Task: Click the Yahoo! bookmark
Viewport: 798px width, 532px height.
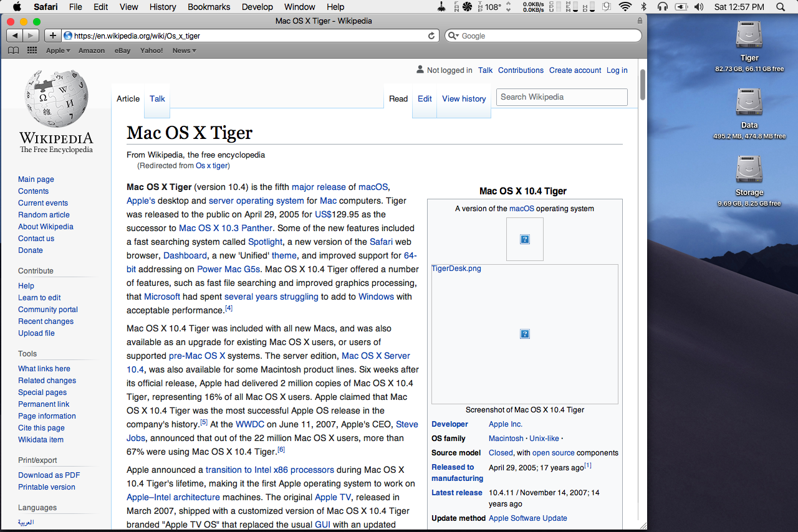Action: tap(151, 50)
